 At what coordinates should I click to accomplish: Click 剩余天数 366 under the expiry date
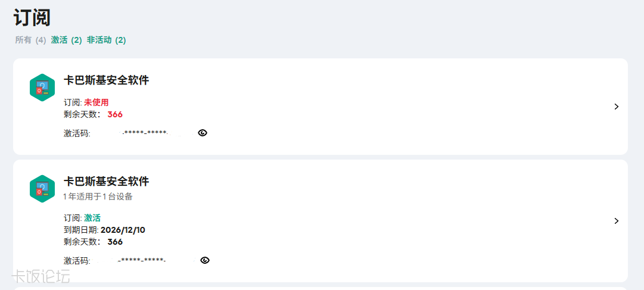point(115,242)
